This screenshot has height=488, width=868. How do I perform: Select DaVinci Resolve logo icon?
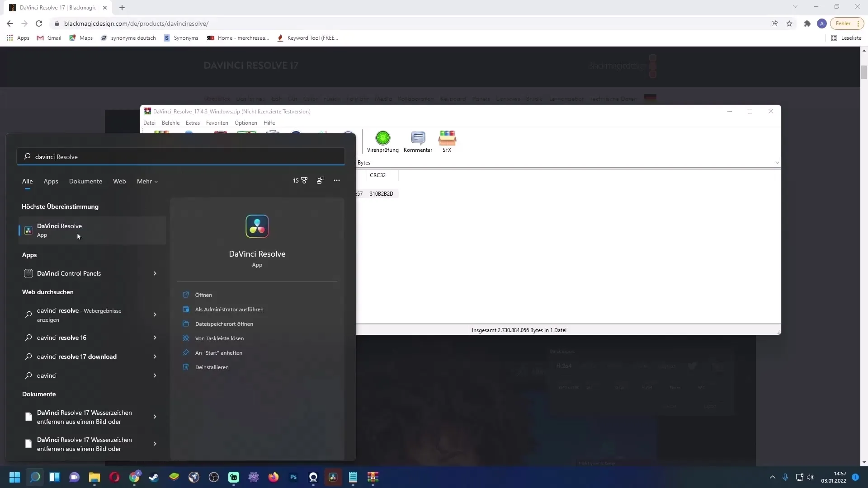[257, 226]
